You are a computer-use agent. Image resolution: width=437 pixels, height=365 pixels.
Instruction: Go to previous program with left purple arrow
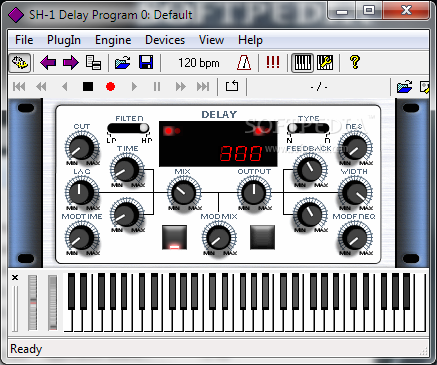tap(48, 63)
